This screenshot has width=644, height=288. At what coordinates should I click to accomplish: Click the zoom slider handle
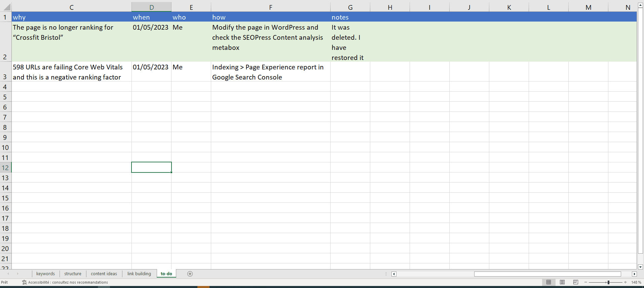[608, 282]
